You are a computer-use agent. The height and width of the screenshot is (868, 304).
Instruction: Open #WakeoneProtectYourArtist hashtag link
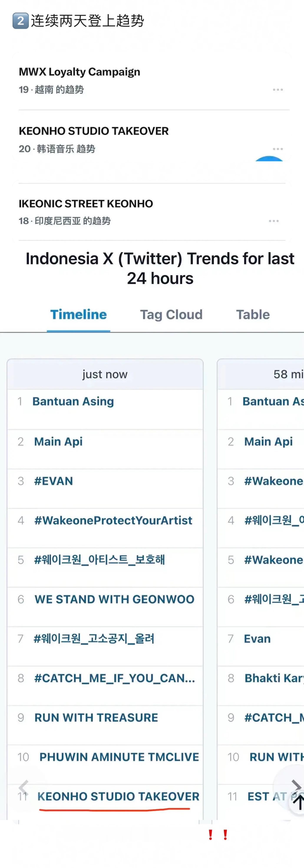pyautogui.click(x=113, y=520)
